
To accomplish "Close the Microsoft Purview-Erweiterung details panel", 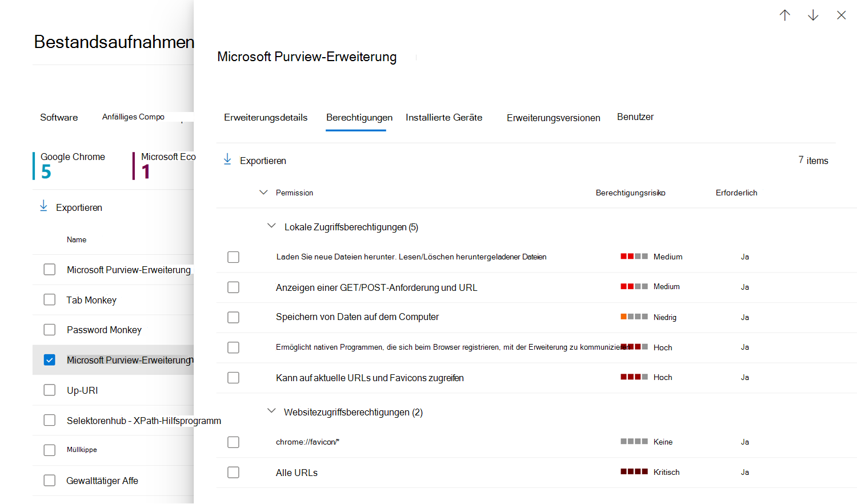I will point(841,15).
